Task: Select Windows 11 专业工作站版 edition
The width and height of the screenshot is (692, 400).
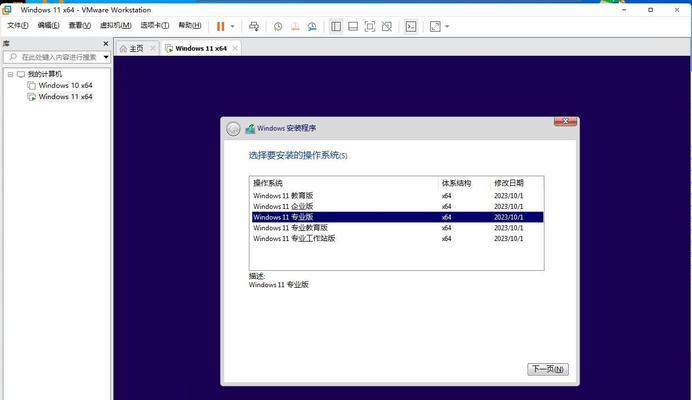Action: (x=397, y=238)
